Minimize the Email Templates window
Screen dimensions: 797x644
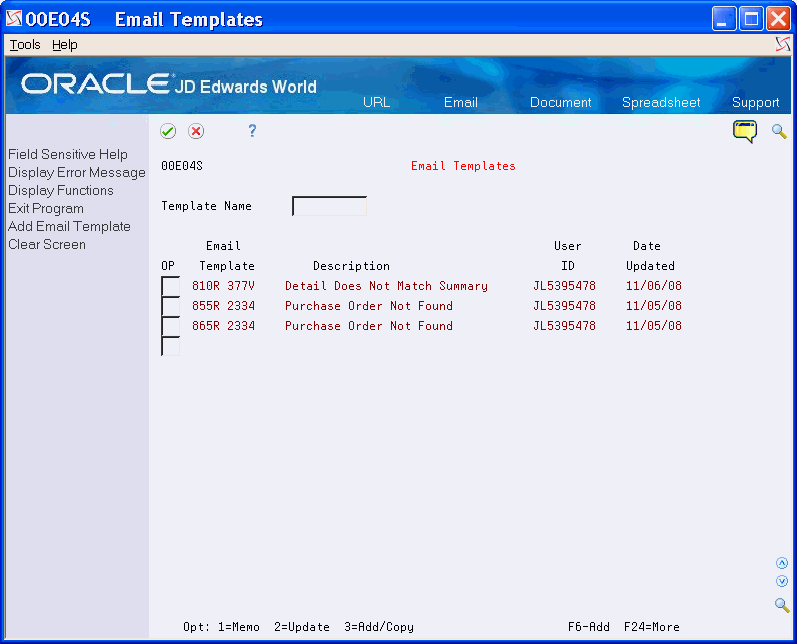724,19
